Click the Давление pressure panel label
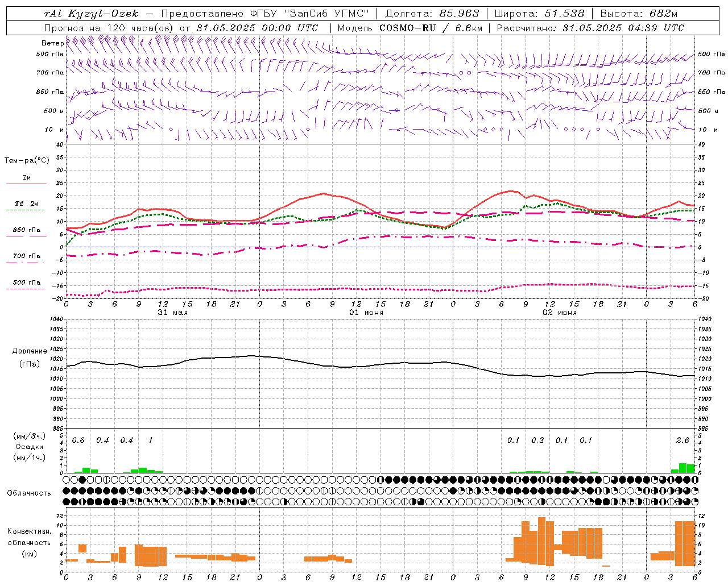 point(30,351)
